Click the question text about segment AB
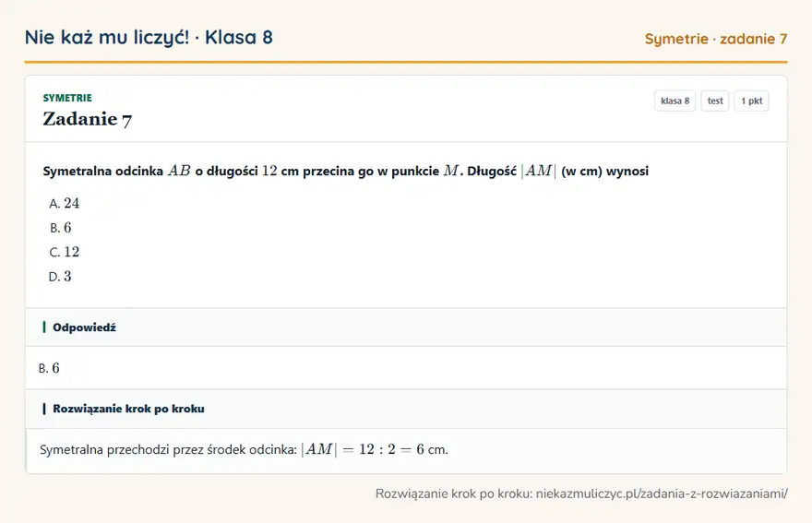 coord(345,171)
